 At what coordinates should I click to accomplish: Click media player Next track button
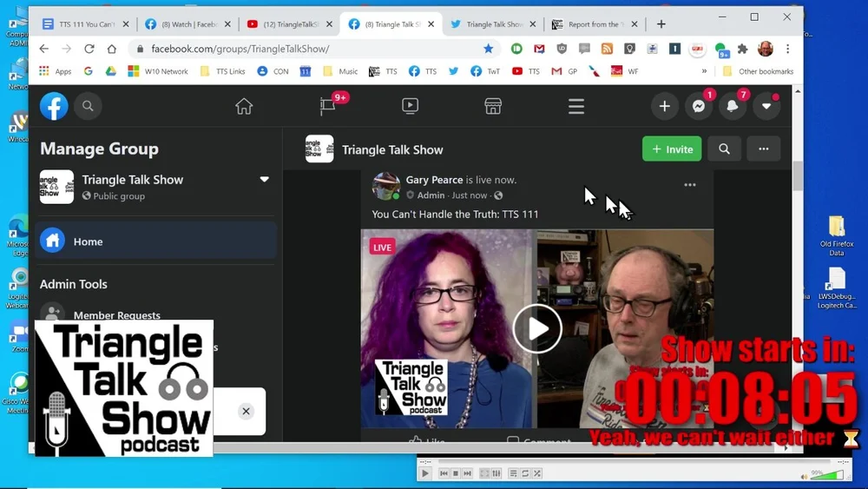[467, 473]
